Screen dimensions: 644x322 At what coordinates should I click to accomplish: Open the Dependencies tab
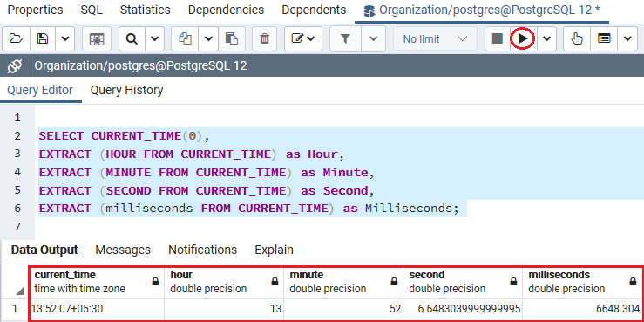pos(226,10)
